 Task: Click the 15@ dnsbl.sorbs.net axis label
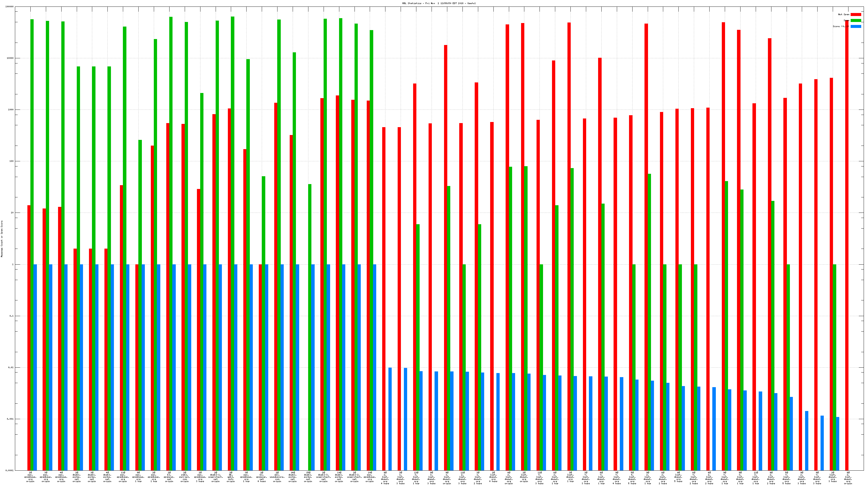pos(308,477)
